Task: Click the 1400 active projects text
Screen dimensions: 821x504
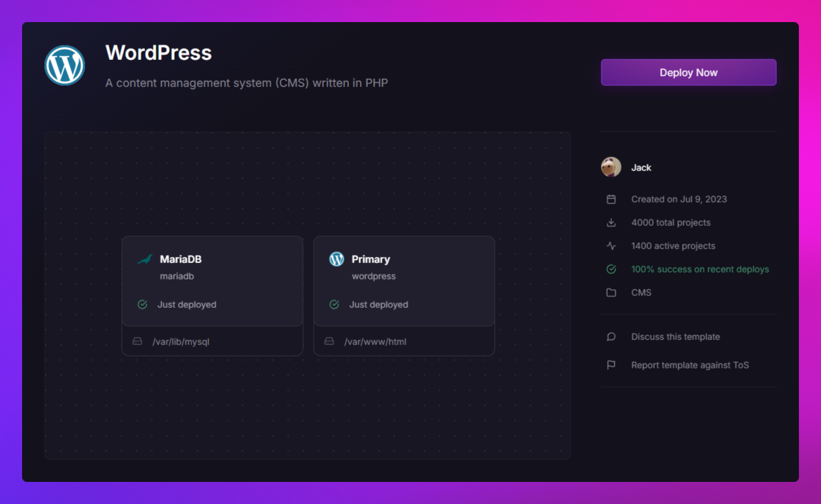Action: (x=673, y=246)
